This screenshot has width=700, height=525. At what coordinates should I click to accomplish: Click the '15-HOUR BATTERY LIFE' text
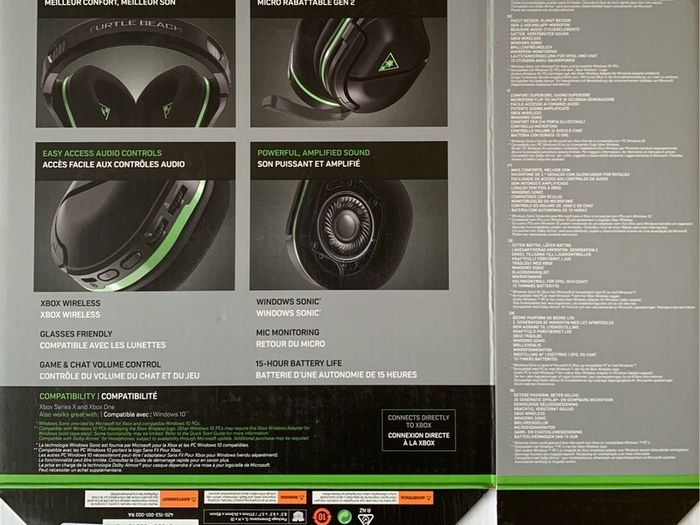pyautogui.click(x=299, y=363)
